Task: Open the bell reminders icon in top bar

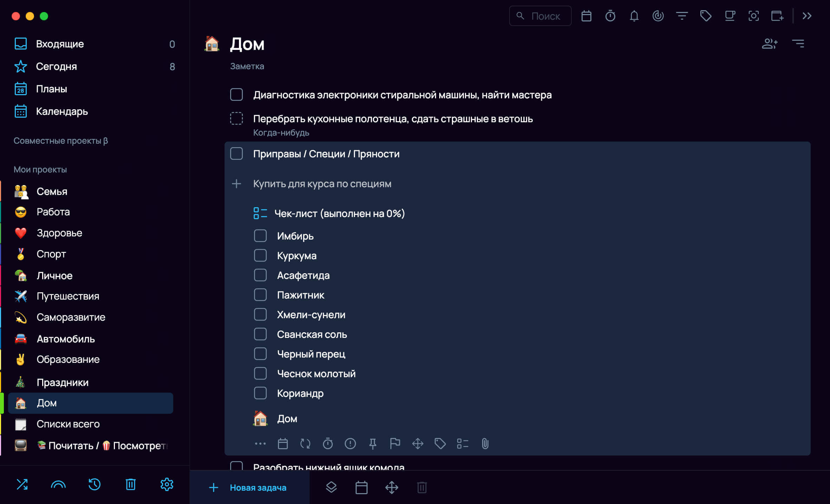Action: click(x=634, y=16)
